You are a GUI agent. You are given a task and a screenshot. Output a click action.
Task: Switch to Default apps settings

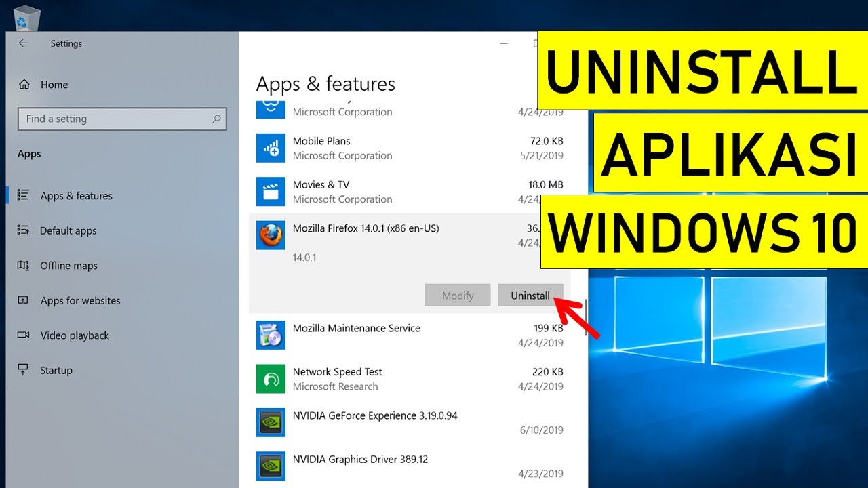tap(68, 230)
